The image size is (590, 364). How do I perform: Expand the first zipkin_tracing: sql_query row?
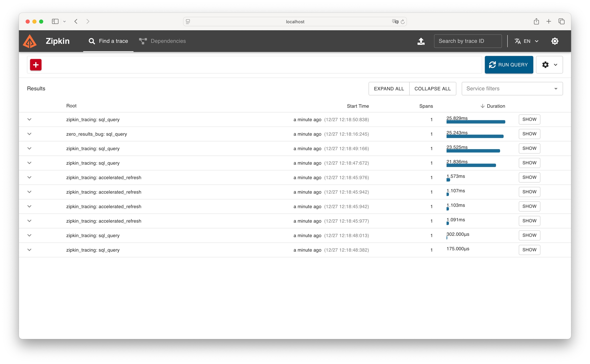(29, 119)
